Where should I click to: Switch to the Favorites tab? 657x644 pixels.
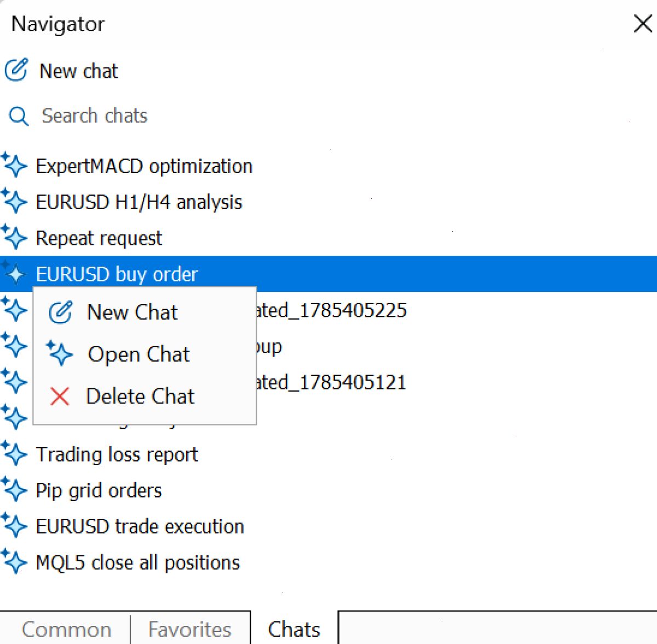(x=189, y=629)
